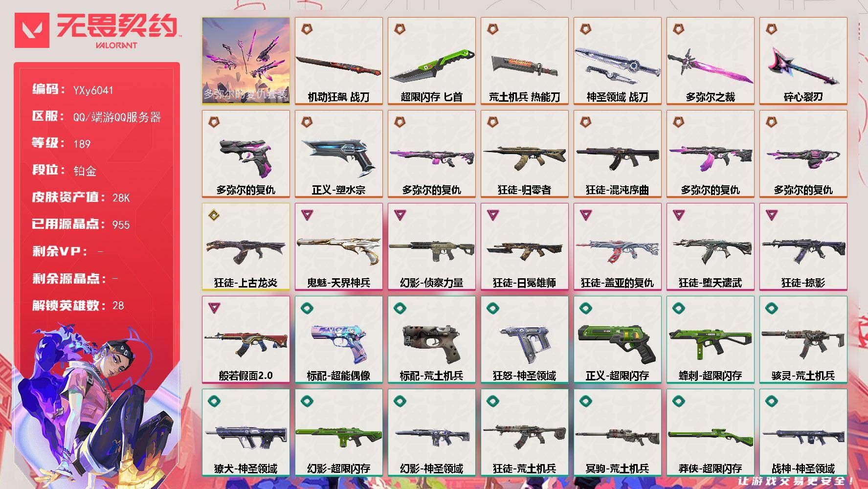Choose the 碎心裂刃 axe skin
This screenshot has height=489, width=868.
(x=803, y=61)
